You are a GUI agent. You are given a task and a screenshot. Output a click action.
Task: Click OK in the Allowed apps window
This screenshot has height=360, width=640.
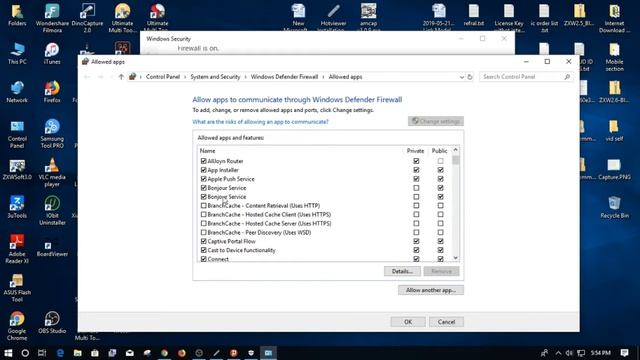pyautogui.click(x=408, y=322)
